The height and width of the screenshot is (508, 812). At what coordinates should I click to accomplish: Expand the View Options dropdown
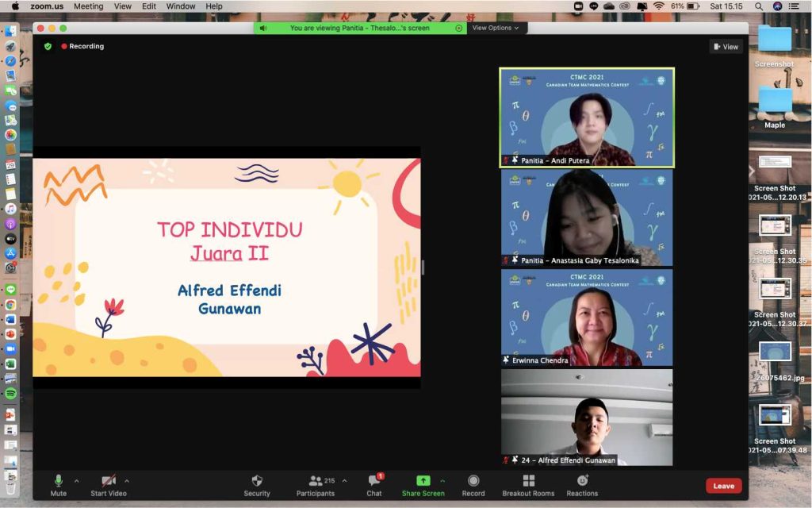(x=496, y=28)
